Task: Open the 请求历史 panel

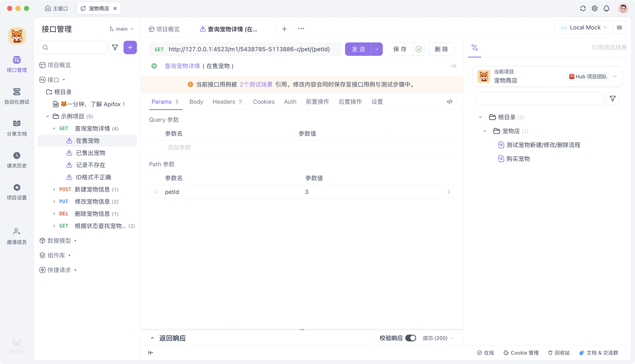Action: tap(17, 160)
